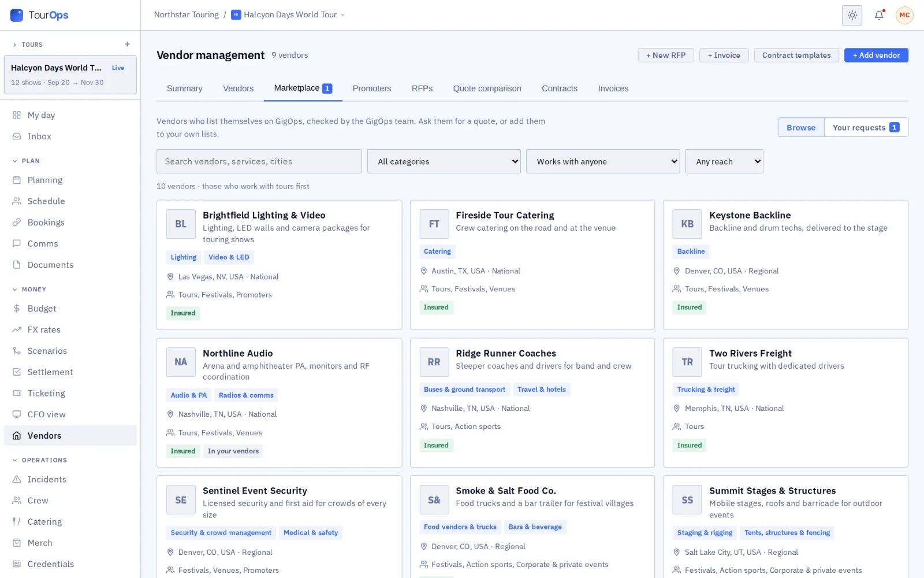
Task: Open Inbox in the sidebar
Action: (70, 136)
